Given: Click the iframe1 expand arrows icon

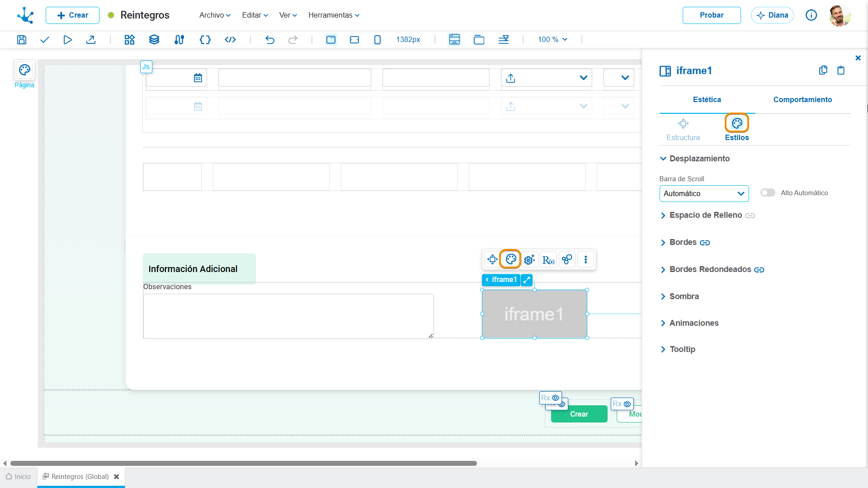Looking at the screenshot, I should tap(527, 280).
